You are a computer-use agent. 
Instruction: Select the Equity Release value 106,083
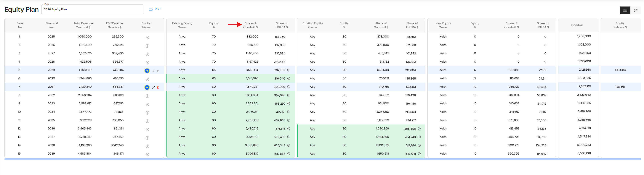[x=620, y=70]
